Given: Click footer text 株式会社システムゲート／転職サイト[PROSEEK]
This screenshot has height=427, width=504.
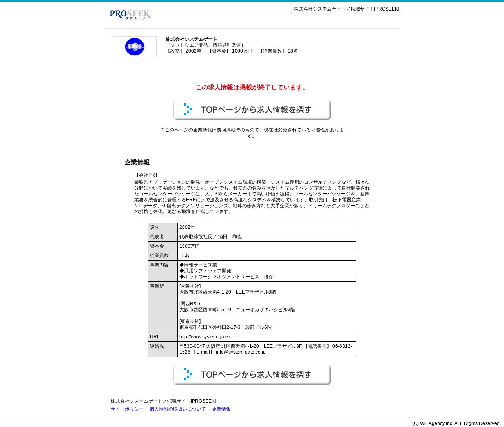Looking at the screenshot, I should [x=163, y=401].
